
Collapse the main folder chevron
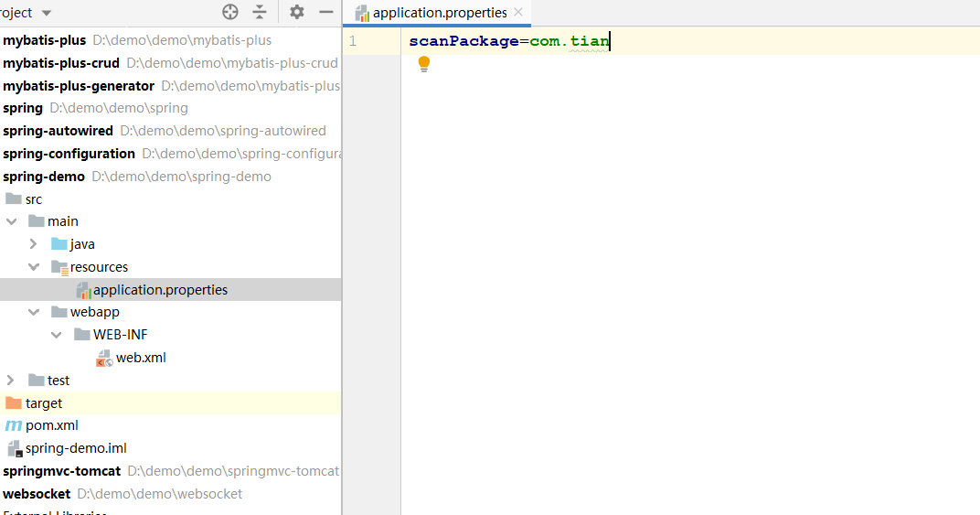coord(11,221)
